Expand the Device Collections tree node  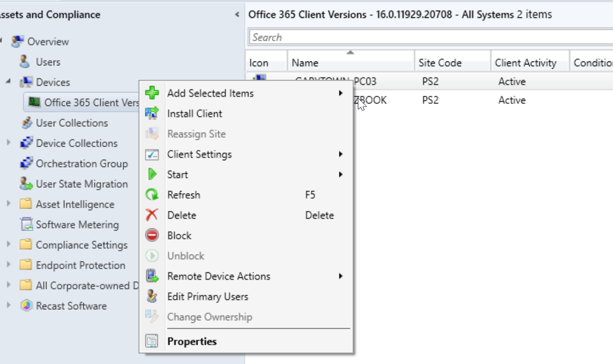(8, 143)
